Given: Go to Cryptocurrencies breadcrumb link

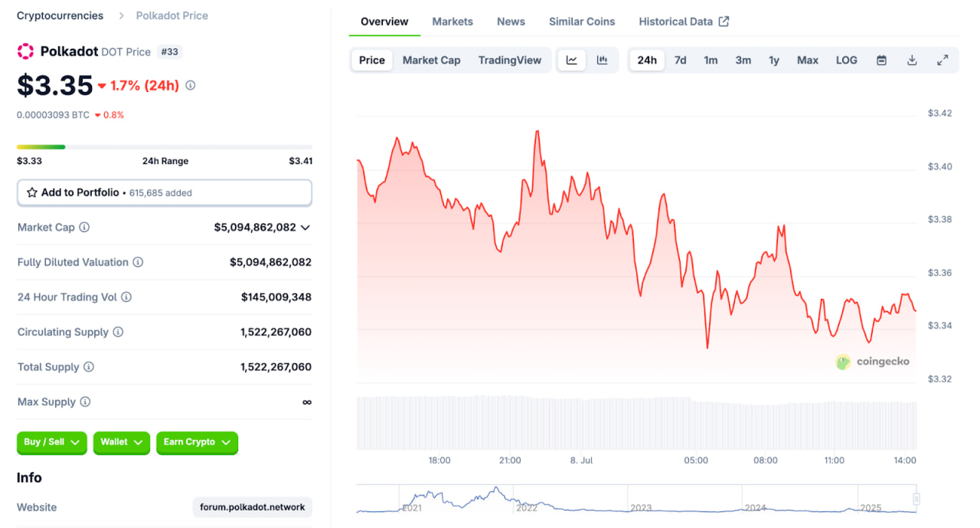Looking at the screenshot, I should click(x=60, y=15).
